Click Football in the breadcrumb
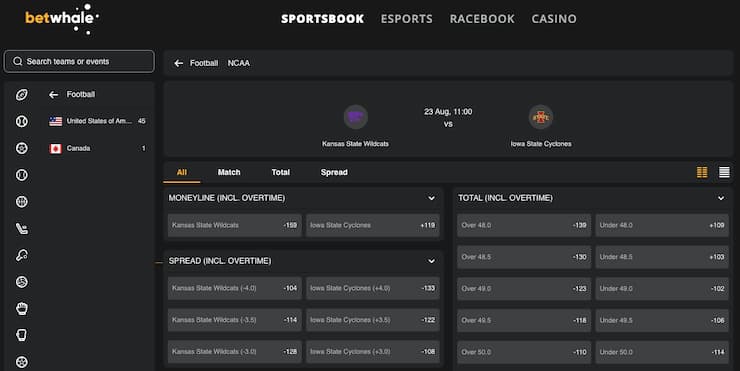The height and width of the screenshot is (371, 740). (x=204, y=63)
